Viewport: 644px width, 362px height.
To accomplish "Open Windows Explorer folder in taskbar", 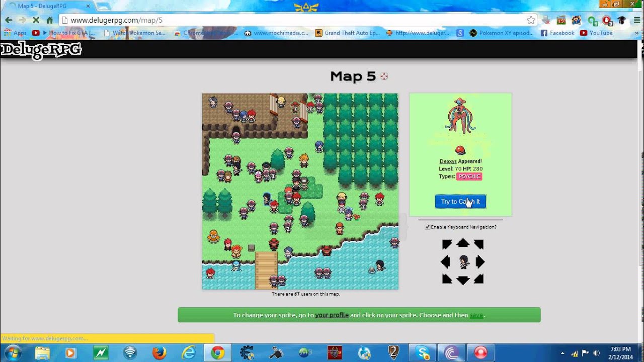I will coord(42,352).
